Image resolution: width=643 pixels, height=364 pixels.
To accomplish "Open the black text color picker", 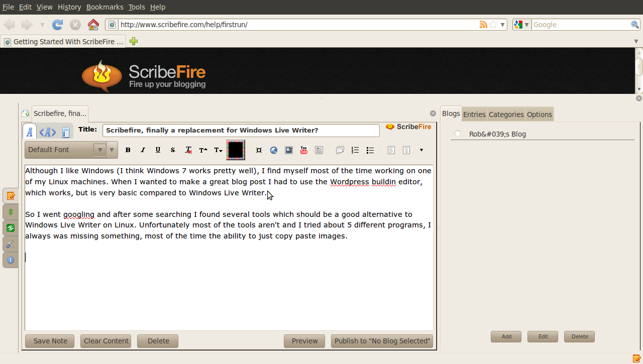I will coord(236,150).
